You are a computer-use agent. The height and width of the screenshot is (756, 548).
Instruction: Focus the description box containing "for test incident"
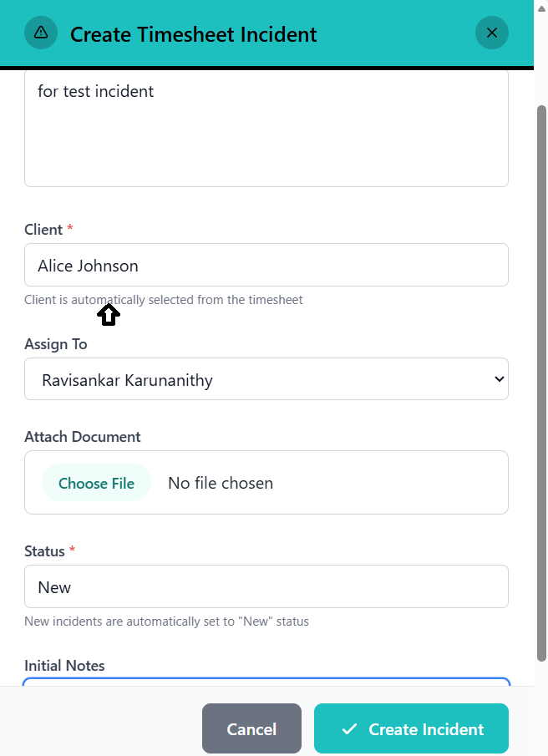(266, 128)
